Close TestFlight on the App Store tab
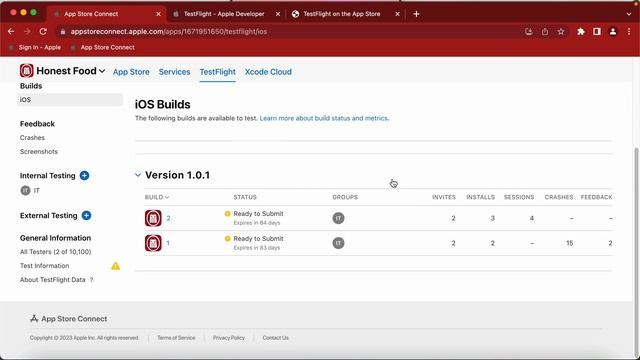This screenshot has height=360, width=640. [398, 14]
